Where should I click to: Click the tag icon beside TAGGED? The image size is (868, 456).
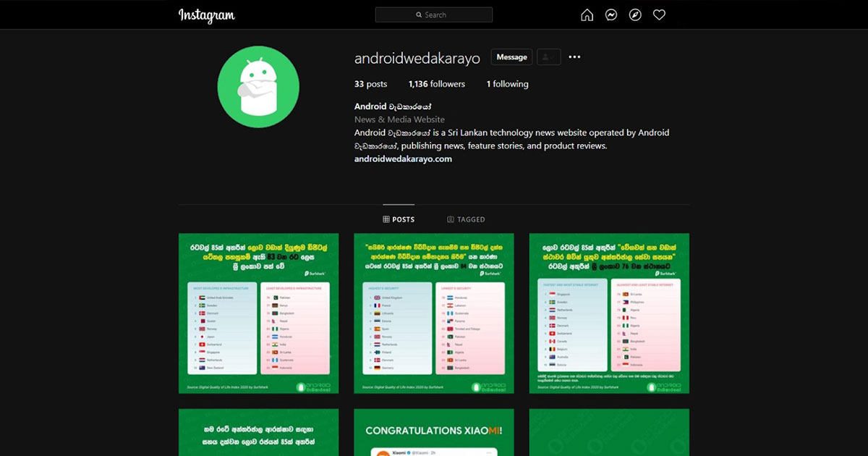[449, 219]
